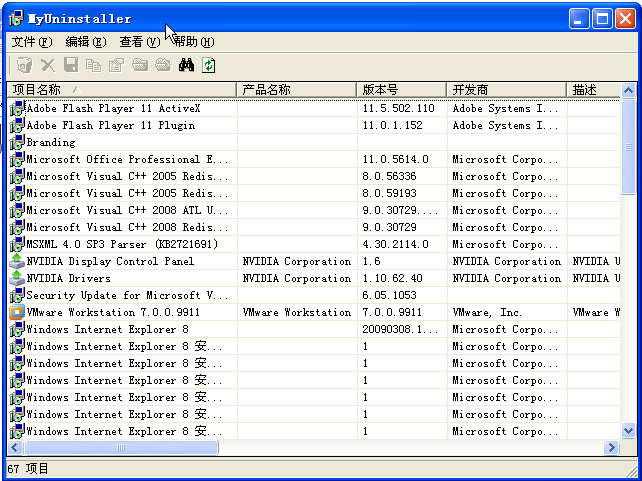
Task: Sort by the 开发商 column header
Action: click(507, 90)
